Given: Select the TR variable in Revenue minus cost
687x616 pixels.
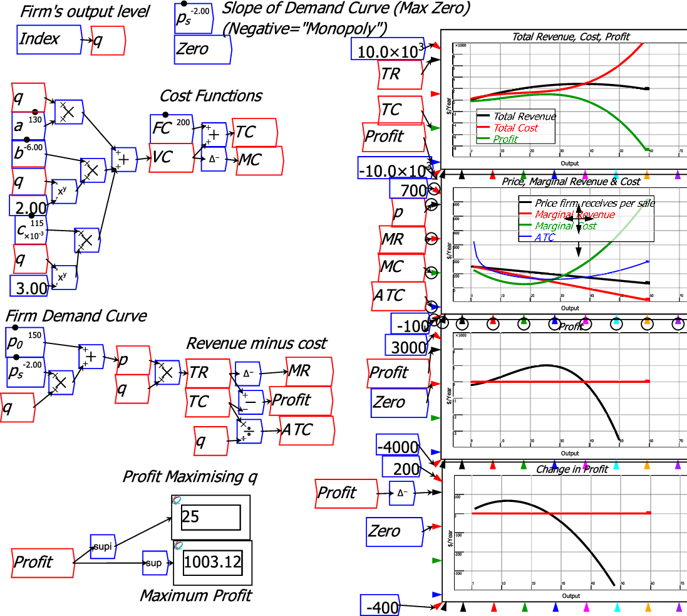Looking at the screenshot, I should tap(209, 373).
